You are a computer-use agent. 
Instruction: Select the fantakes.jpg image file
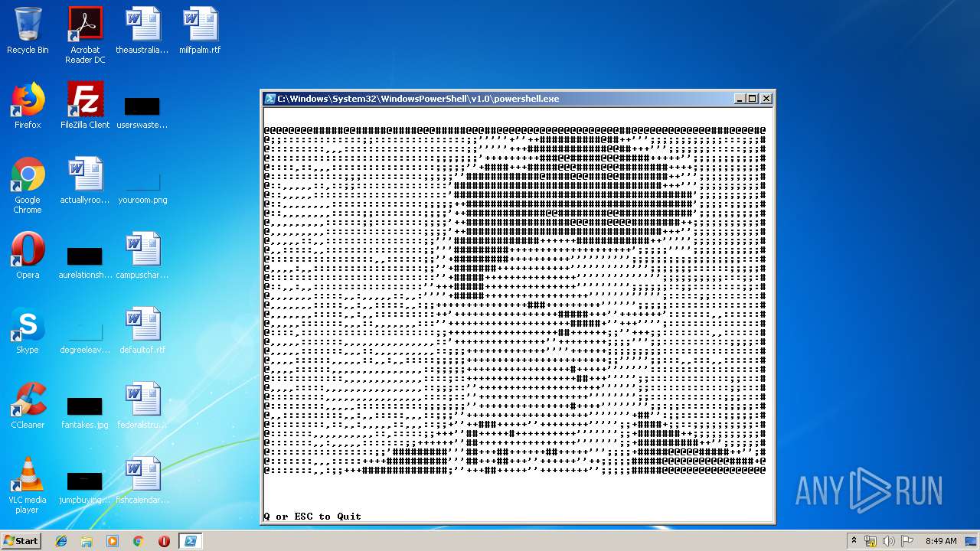click(x=85, y=412)
